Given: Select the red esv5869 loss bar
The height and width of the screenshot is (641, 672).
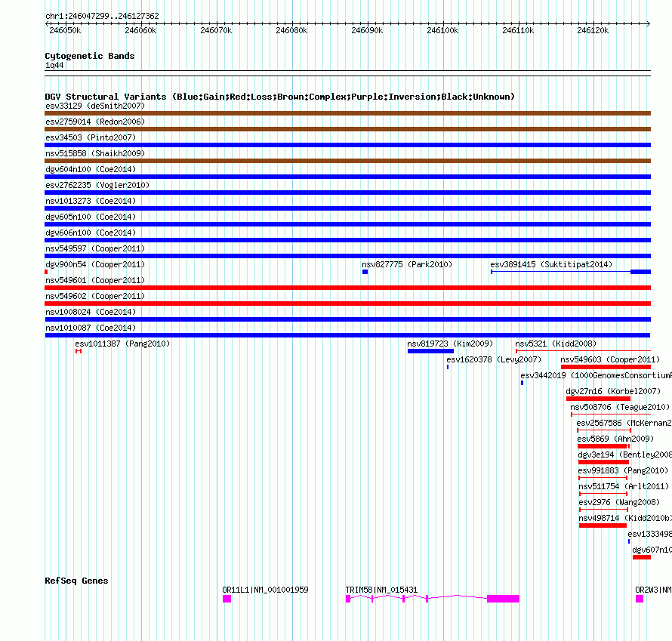Looking at the screenshot, I should point(603,446).
